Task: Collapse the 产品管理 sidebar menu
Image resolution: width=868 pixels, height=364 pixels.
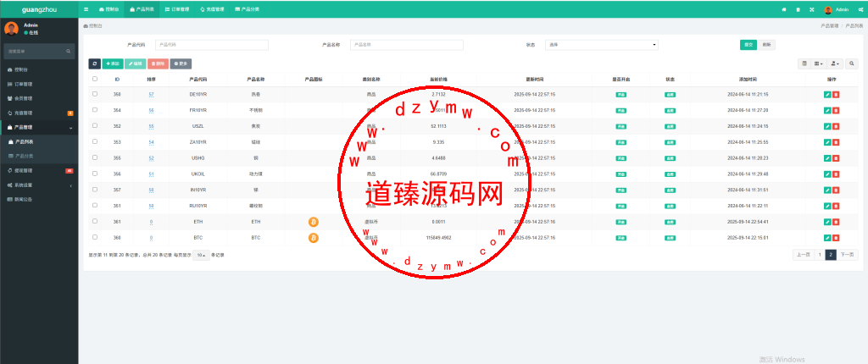Action: [39, 128]
